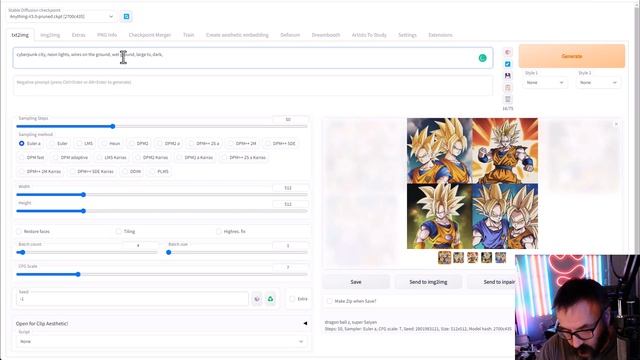Select the DDIM sampling method
Screen dimensions: 640x360
click(x=131, y=171)
